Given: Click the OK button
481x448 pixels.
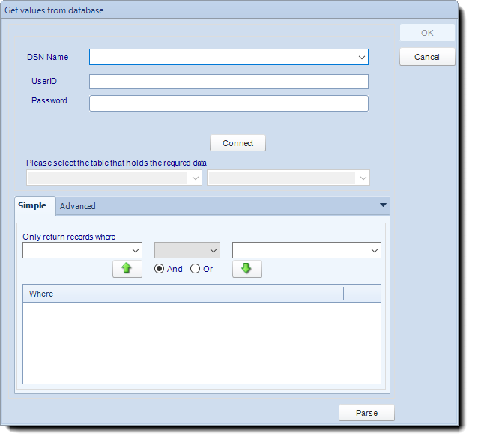Looking at the screenshot, I should click(x=427, y=33).
